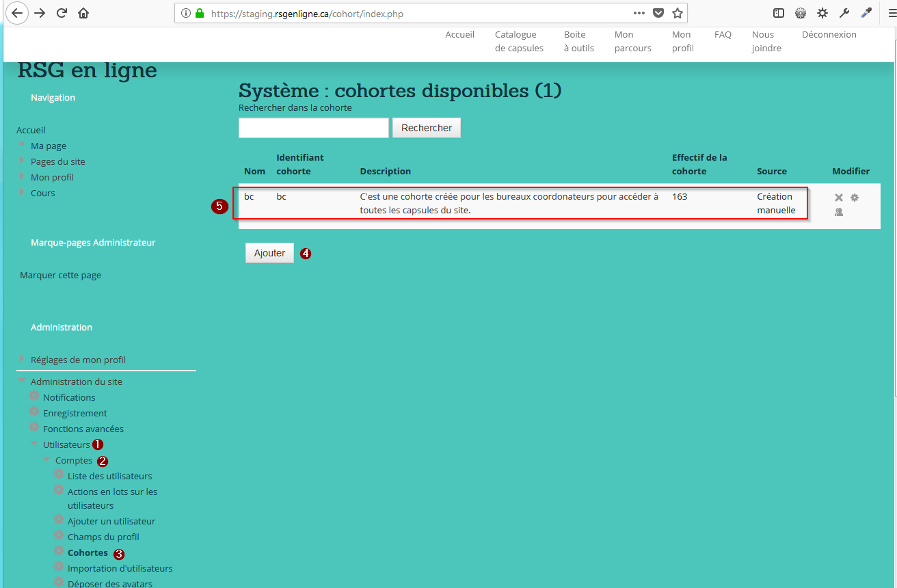
Task: Go to FAQ in top menu
Action: point(723,35)
